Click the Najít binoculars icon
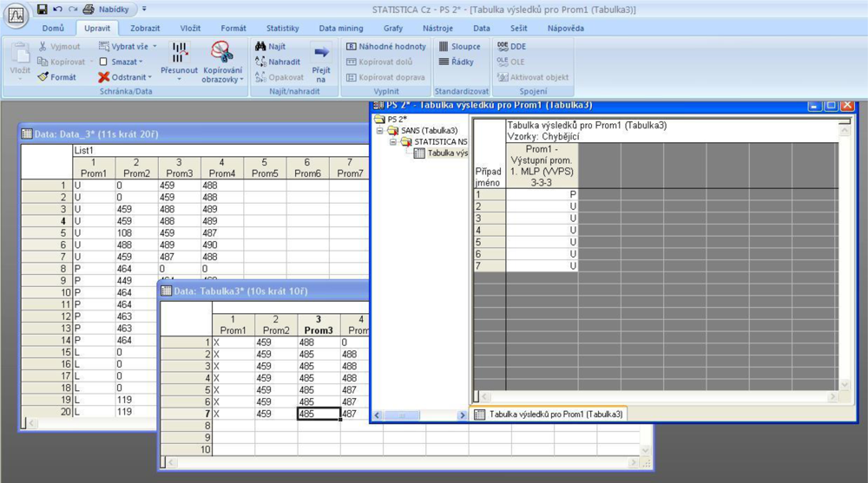Screen dimensions: 868x483 pos(260,47)
